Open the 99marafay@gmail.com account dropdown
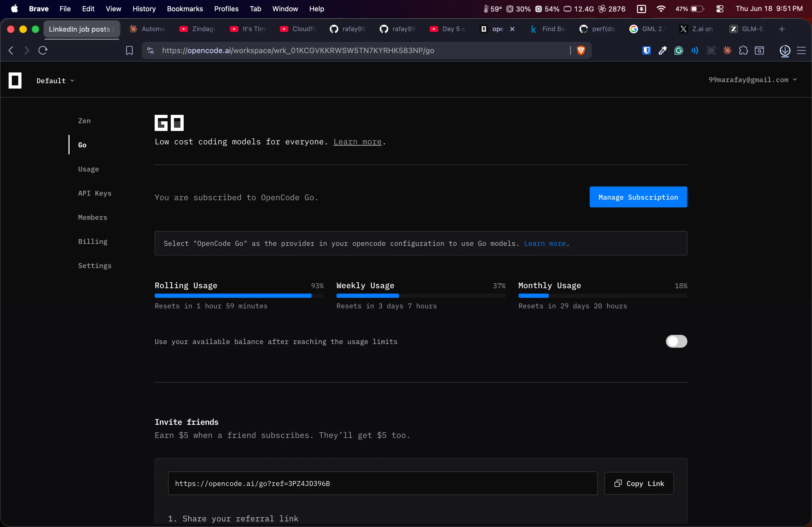812x527 pixels. click(753, 80)
